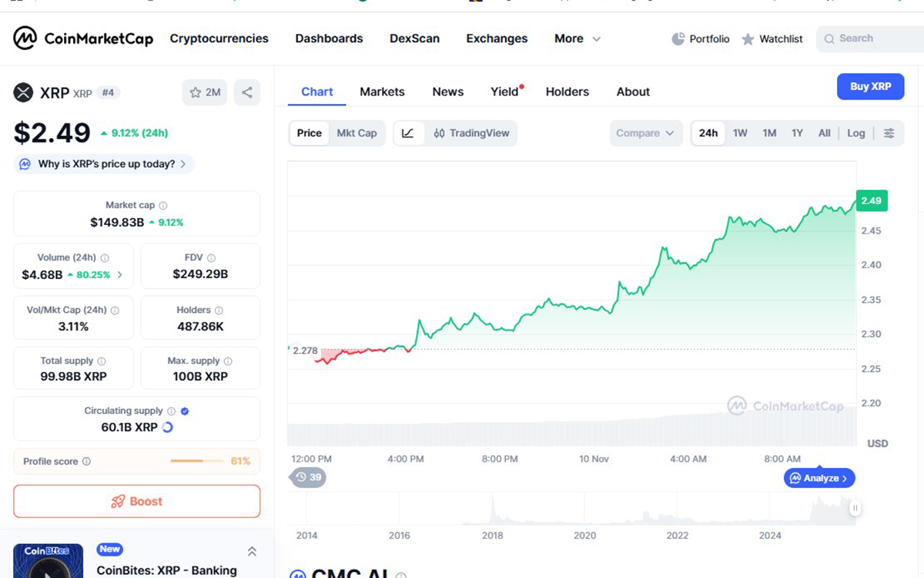Image resolution: width=924 pixels, height=578 pixels.
Task: Switch chart to Mkt Cap view
Action: [x=357, y=133]
